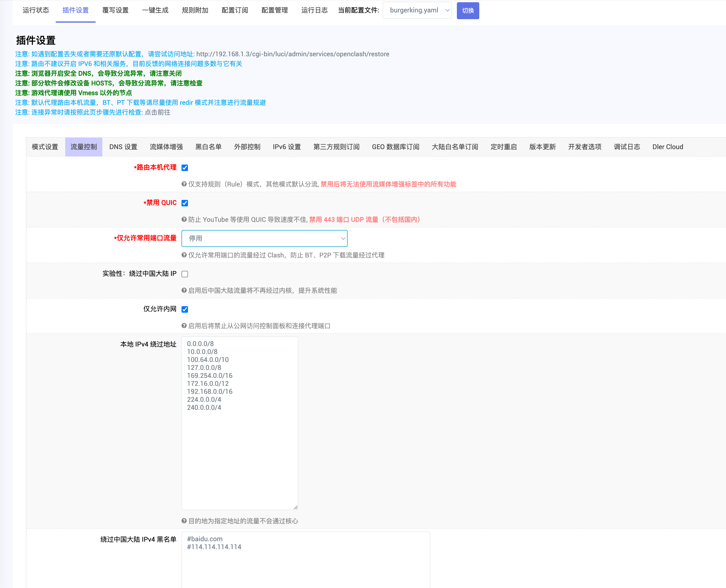
Task: Click help icon below IPv4 bypass textarea
Action: pyautogui.click(x=184, y=521)
